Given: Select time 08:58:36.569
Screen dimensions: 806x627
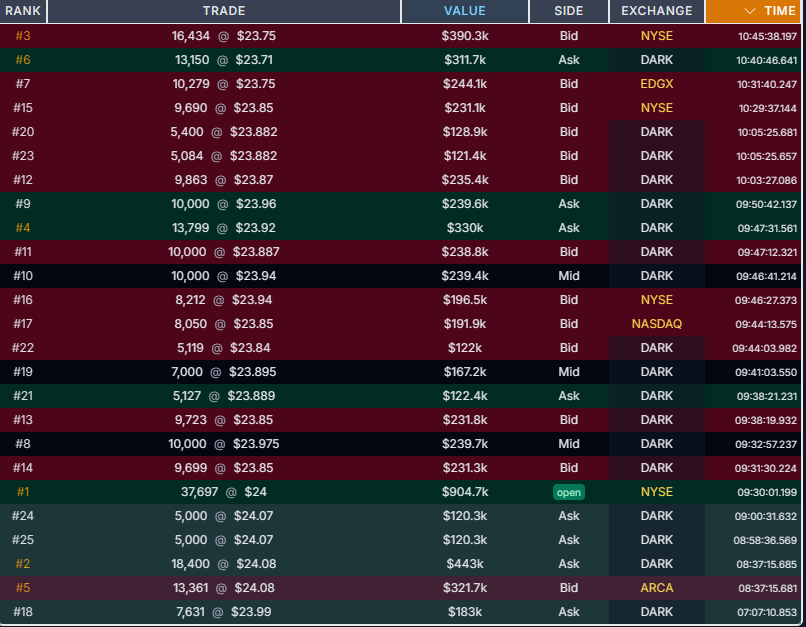Looking at the screenshot, I should (x=765, y=540).
